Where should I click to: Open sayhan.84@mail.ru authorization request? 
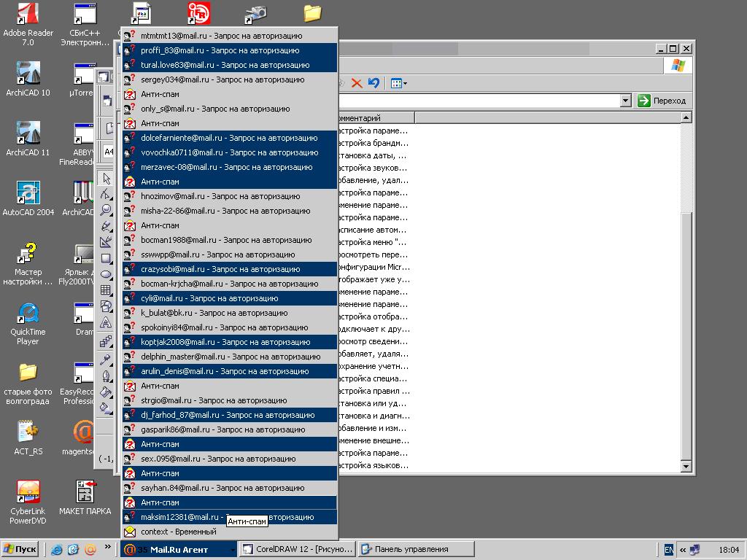point(230,488)
